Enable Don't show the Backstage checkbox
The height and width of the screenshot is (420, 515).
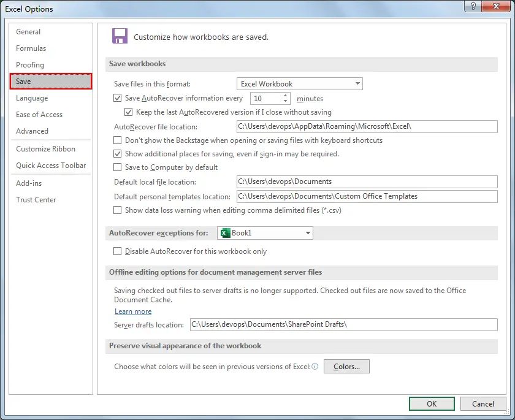tap(117, 140)
